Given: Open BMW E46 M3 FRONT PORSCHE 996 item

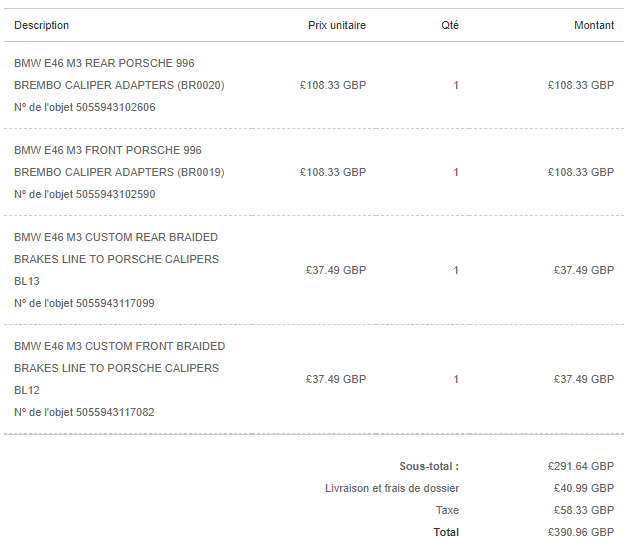Looking at the screenshot, I should coord(119,161).
